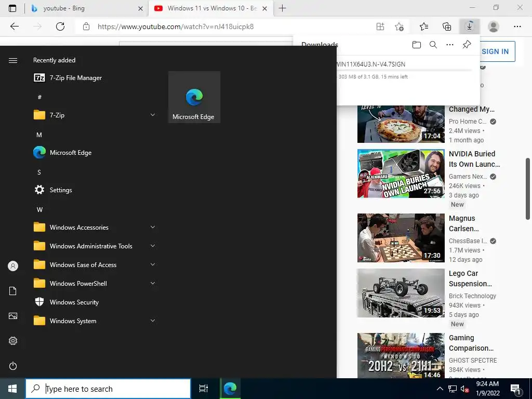Launch 7-Zip File Manager

coord(95,78)
